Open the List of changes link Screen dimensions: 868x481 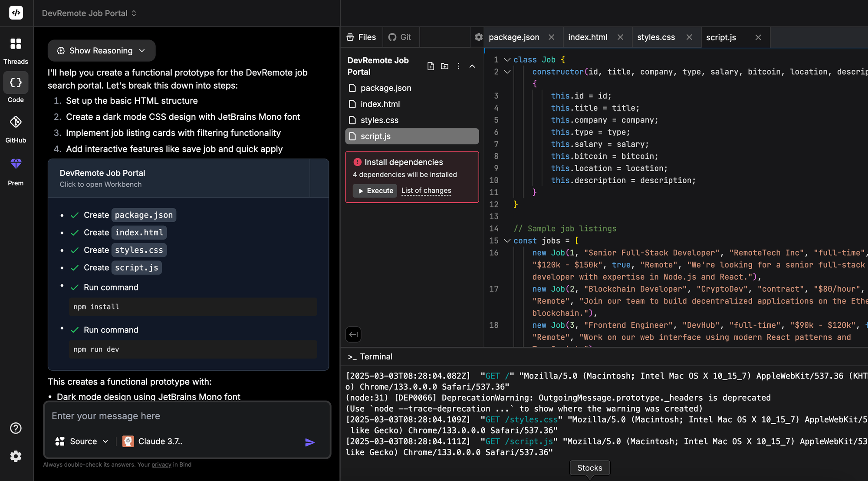point(426,191)
